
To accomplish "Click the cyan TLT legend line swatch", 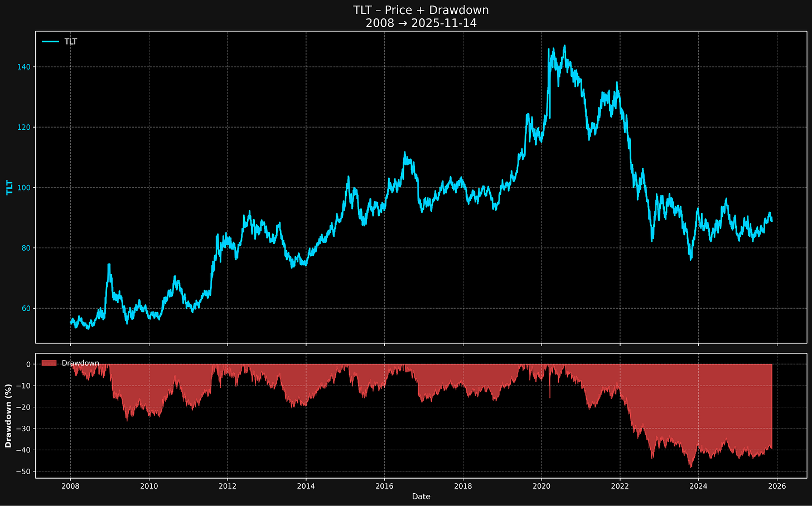I will 51,41.
